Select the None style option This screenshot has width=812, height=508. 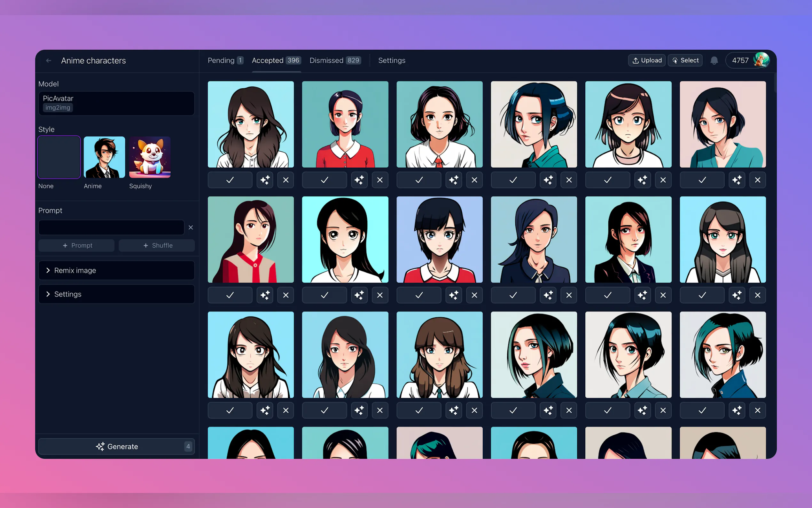pos(59,157)
